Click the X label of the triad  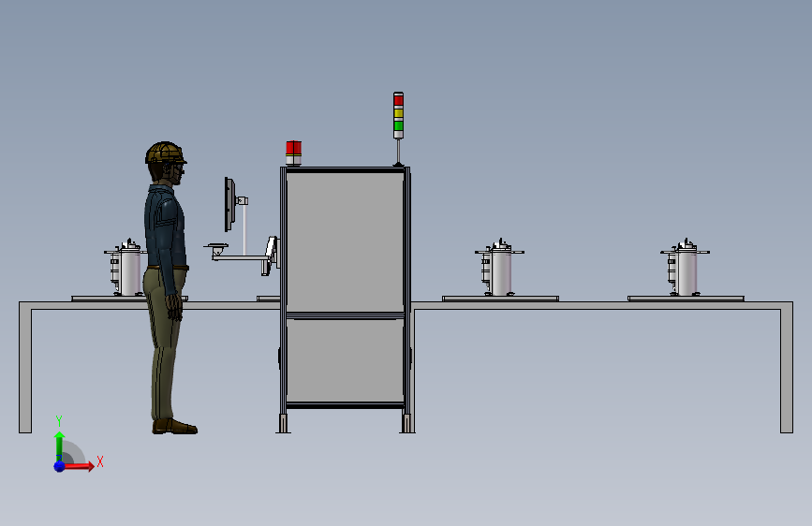tap(100, 461)
